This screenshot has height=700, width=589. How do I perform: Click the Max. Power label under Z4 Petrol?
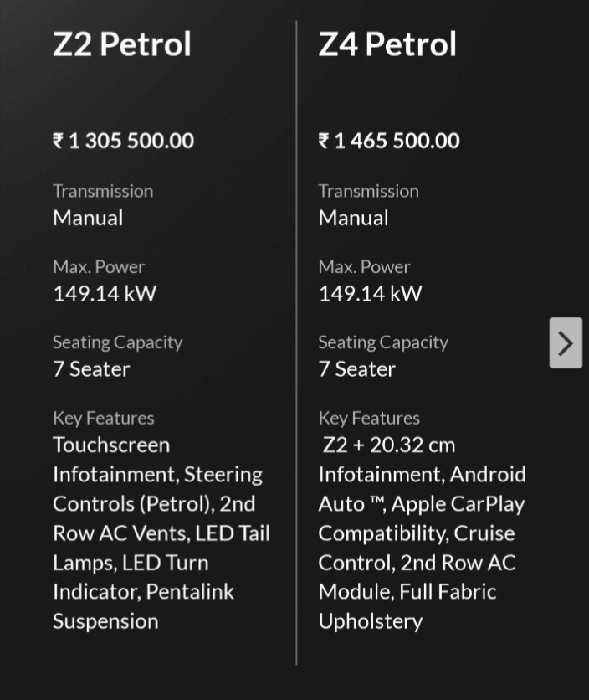tap(364, 267)
